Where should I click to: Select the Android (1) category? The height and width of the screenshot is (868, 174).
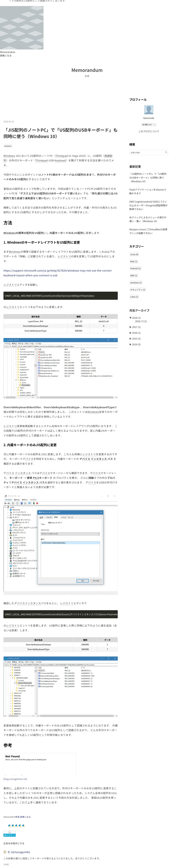tap(135, 269)
